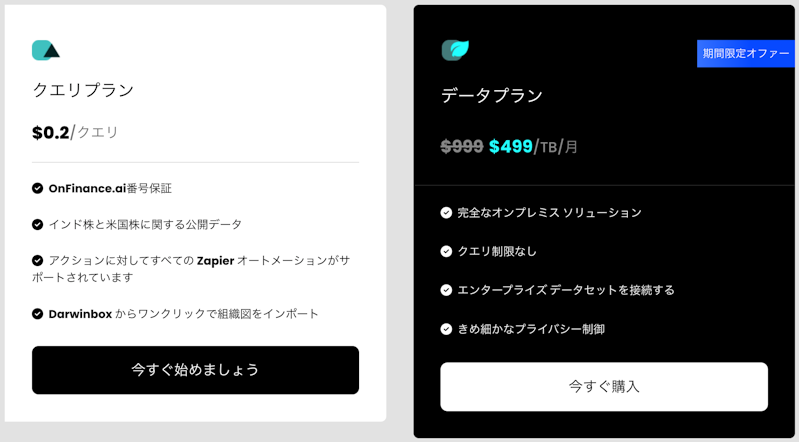799x442 pixels.
Task: Click checkmark icon beside OnFinance.ai番号保証
Action: [x=37, y=188]
